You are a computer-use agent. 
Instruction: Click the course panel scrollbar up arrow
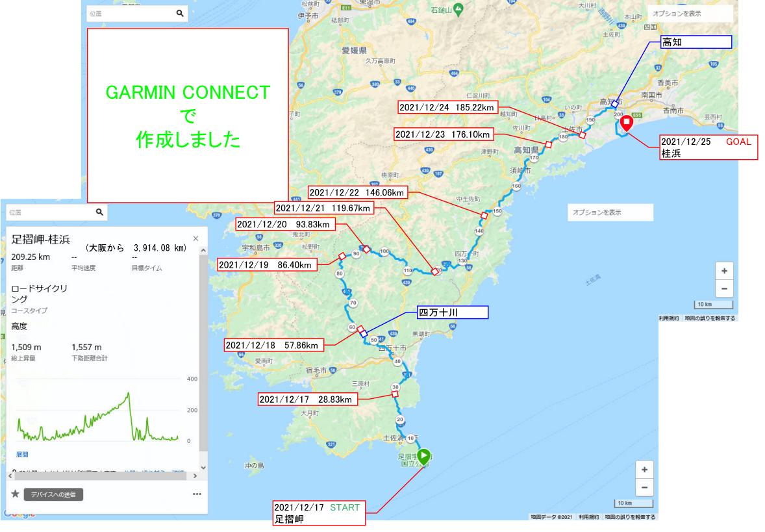pos(203,250)
